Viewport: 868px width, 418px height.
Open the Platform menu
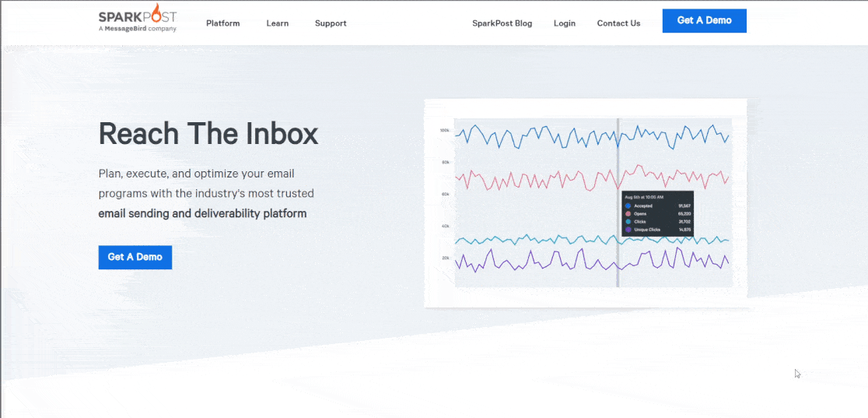tap(222, 23)
